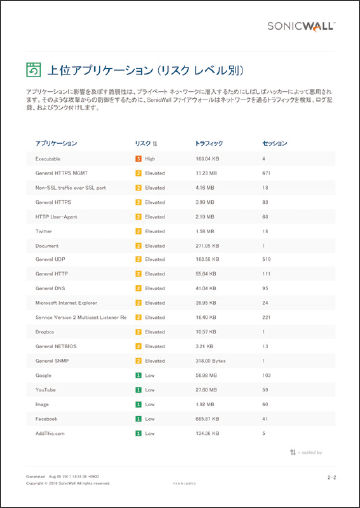
Task: Select the HTTP User-Agent application name
Action: pos(56,217)
